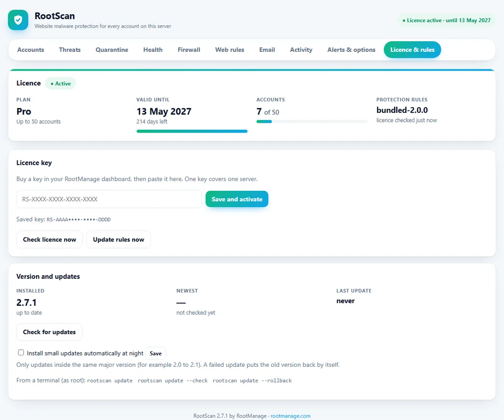Click the licence key input field
Image resolution: width=504 pixels, height=420 pixels.
click(109, 199)
